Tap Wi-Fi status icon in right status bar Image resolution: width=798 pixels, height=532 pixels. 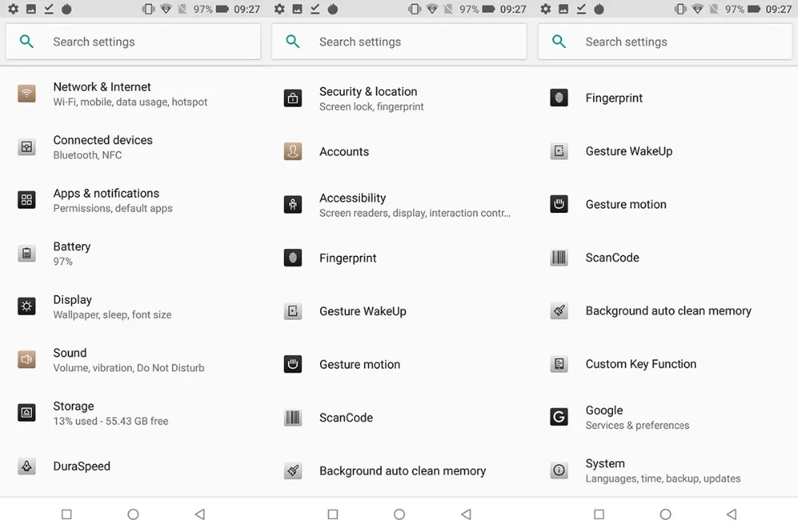(x=697, y=9)
